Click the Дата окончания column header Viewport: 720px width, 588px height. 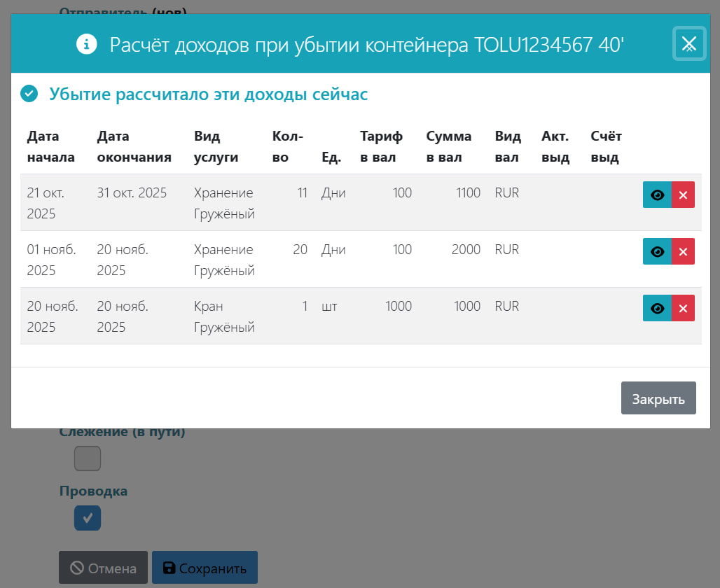point(134,146)
